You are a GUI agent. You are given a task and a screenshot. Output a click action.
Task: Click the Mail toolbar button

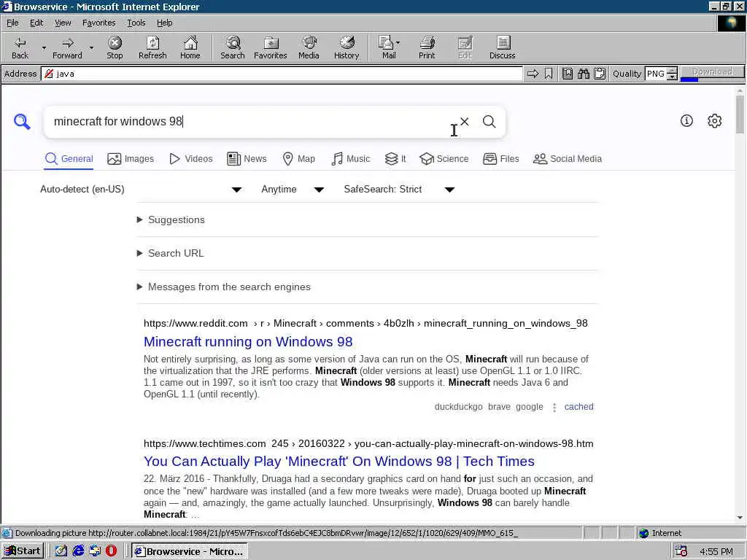[x=387, y=47]
